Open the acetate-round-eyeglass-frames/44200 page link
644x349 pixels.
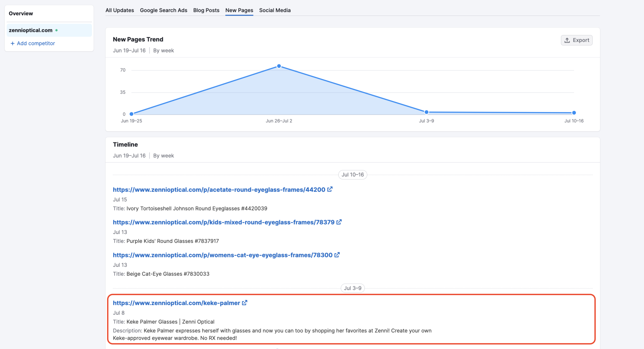219,189
